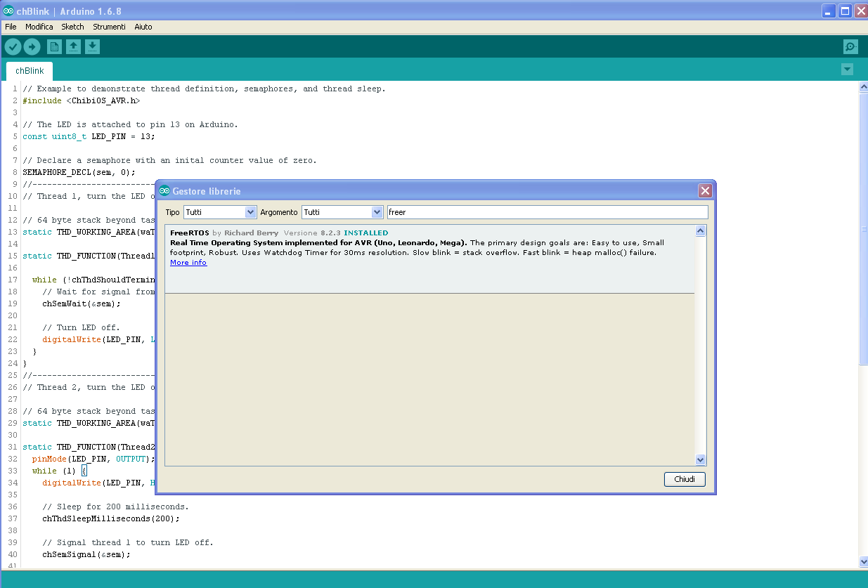
Task: Create a new sketch via the New icon
Action: point(54,46)
